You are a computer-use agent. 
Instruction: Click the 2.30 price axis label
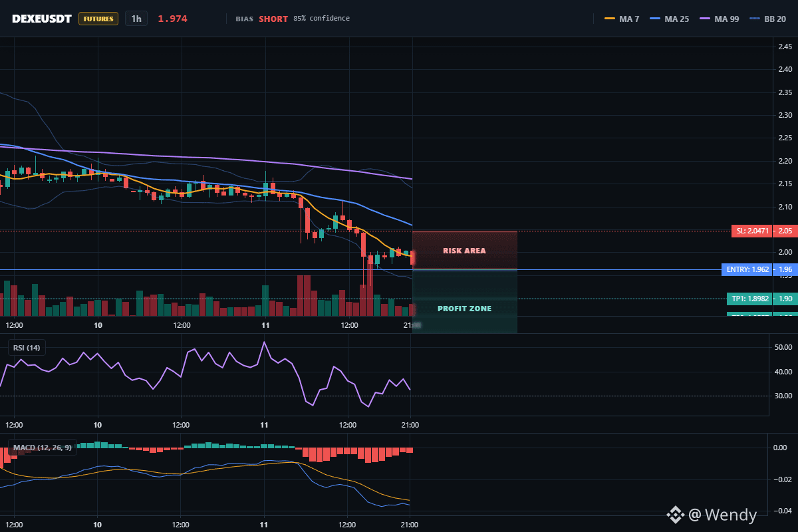point(785,115)
